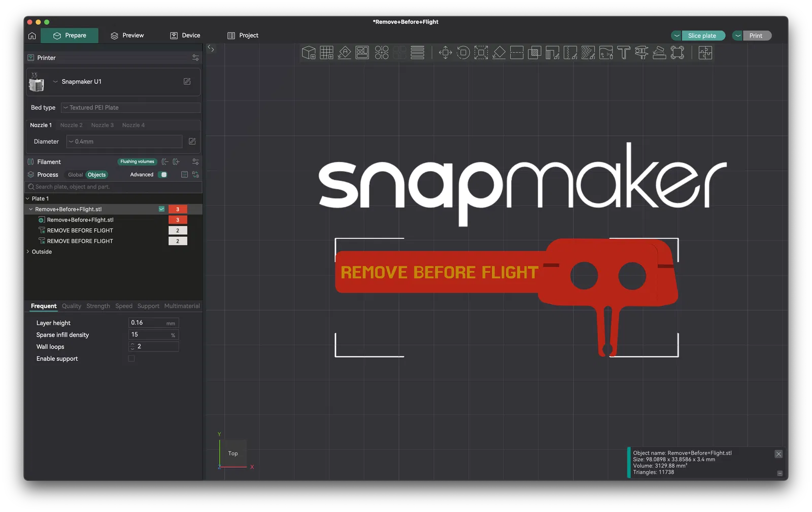The width and height of the screenshot is (812, 512).
Task: Expand the Outside tree node
Action: pos(27,252)
